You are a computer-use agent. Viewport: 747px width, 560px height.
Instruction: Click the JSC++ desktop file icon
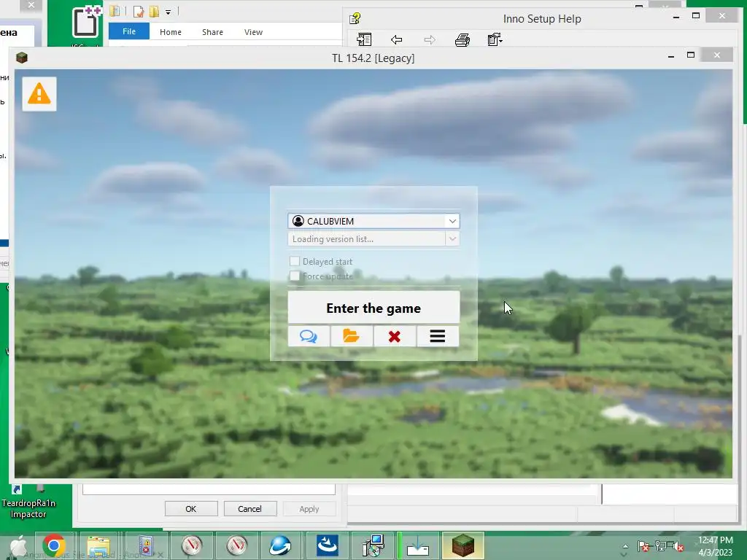(86, 23)
